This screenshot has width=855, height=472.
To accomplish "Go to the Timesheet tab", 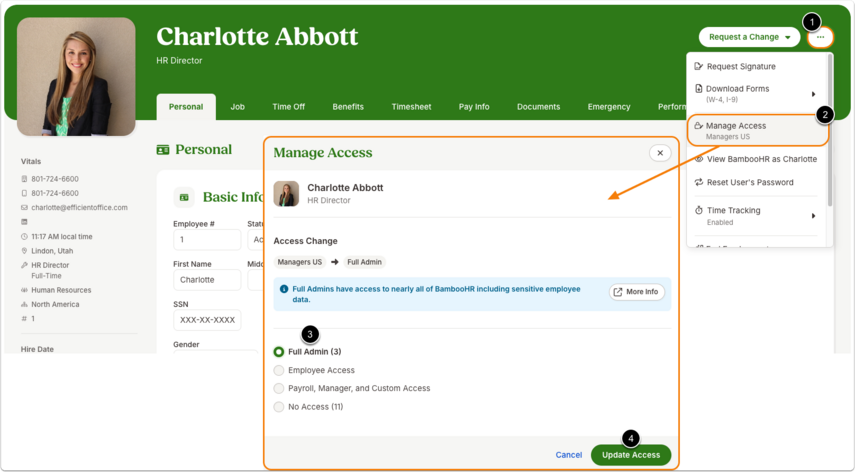I will (x=411, y=107).
